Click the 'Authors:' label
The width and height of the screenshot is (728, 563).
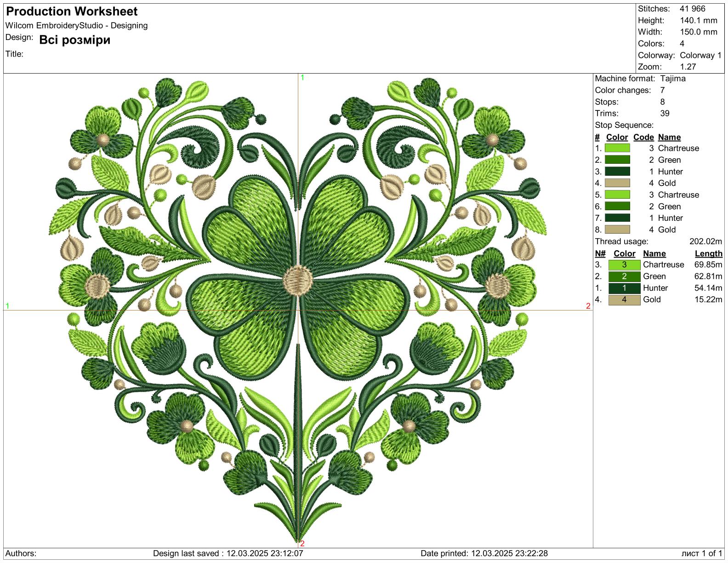(21, 553)
